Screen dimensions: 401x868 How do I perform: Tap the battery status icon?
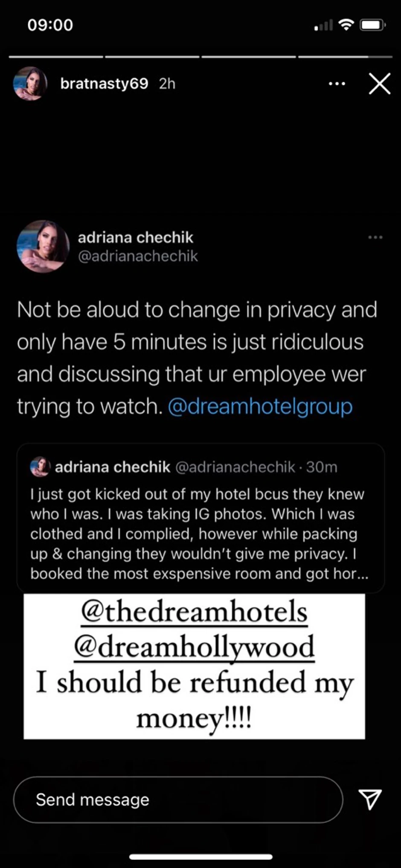tap(373, 25)
